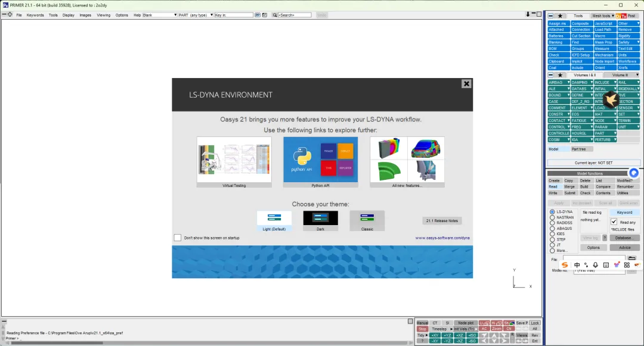
Task: Select the STEP format radio button
Action: [552, 240]
